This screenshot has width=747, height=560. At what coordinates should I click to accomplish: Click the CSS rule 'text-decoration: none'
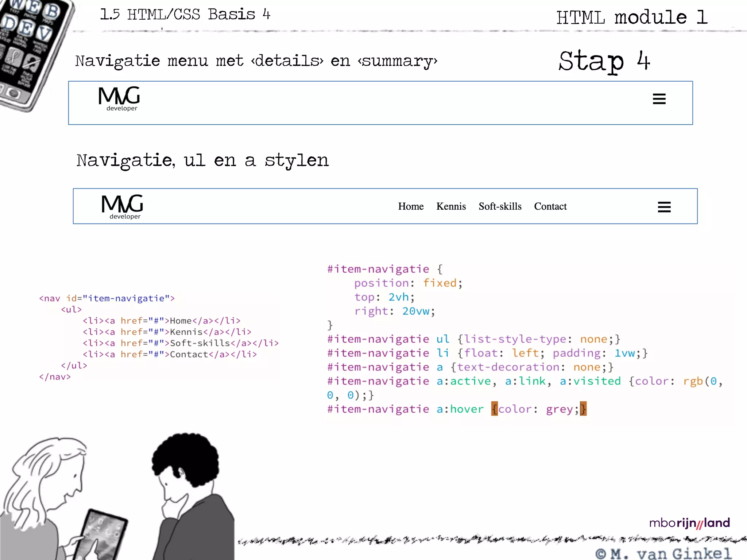(532, 367)
